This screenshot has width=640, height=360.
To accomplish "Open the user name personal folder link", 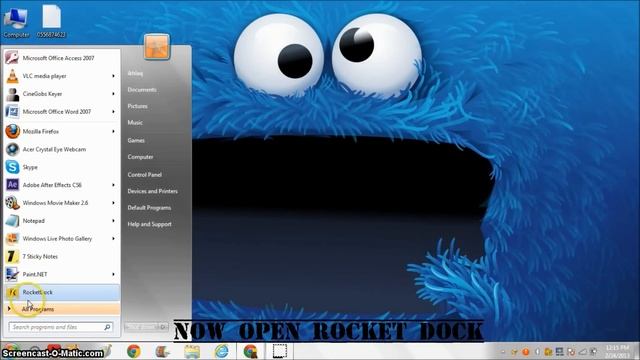I will (x=135, y=73).
